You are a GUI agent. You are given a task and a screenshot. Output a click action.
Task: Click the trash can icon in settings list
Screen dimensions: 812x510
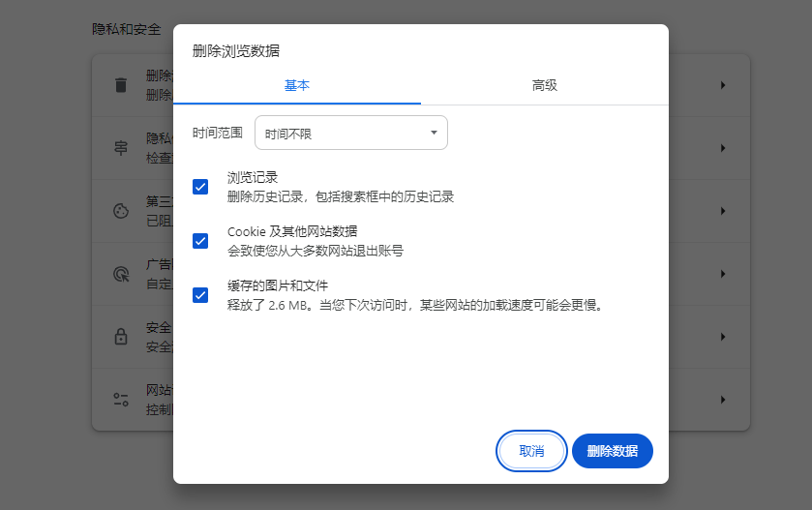[x=121, y=85]
